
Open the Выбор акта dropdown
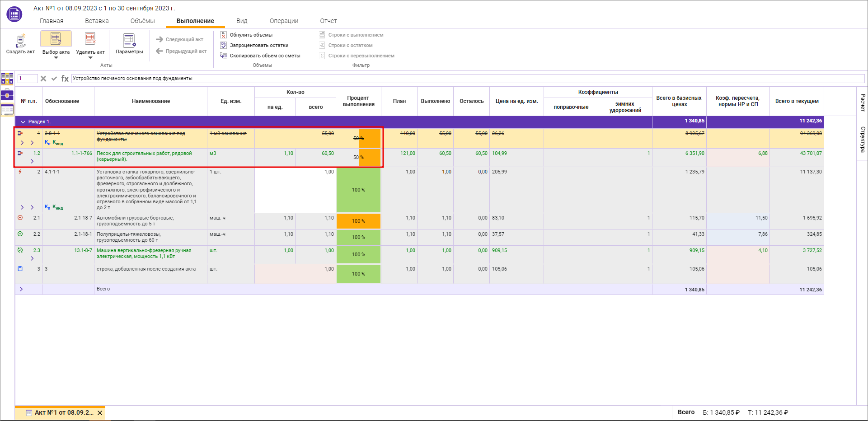[56, 57]
